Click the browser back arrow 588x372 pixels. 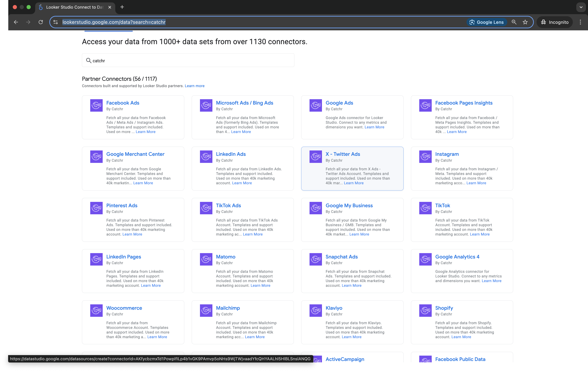click(x=16, y=22)
